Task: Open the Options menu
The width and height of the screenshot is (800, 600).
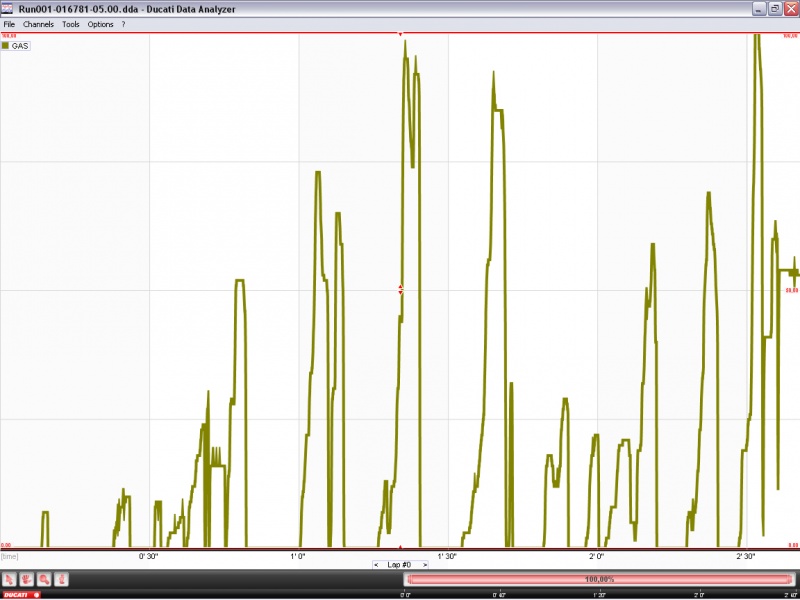Action: tap(101, 24)
